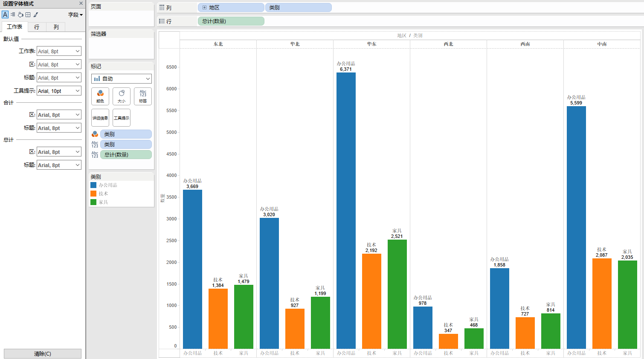644x359 pixels.
Task: Select the 类别 pill on columns shelf
Action: (x=299, y=8)
